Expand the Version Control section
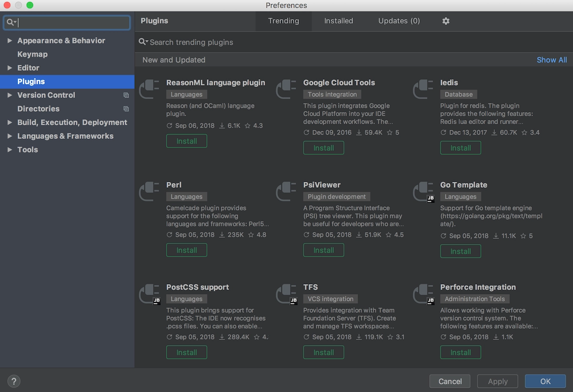The width and height of the screenshot is (573, 392). coord(10,95)
